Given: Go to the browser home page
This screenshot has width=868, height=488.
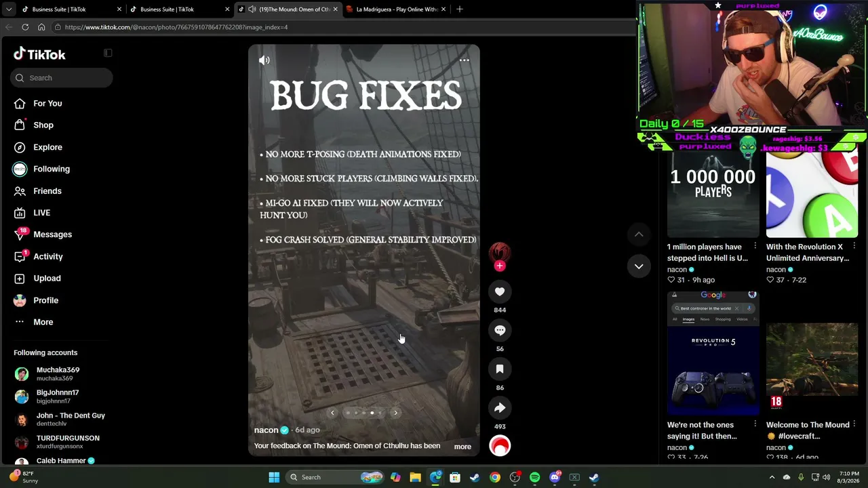Looking at the screenshot, I should coord(41,27).
